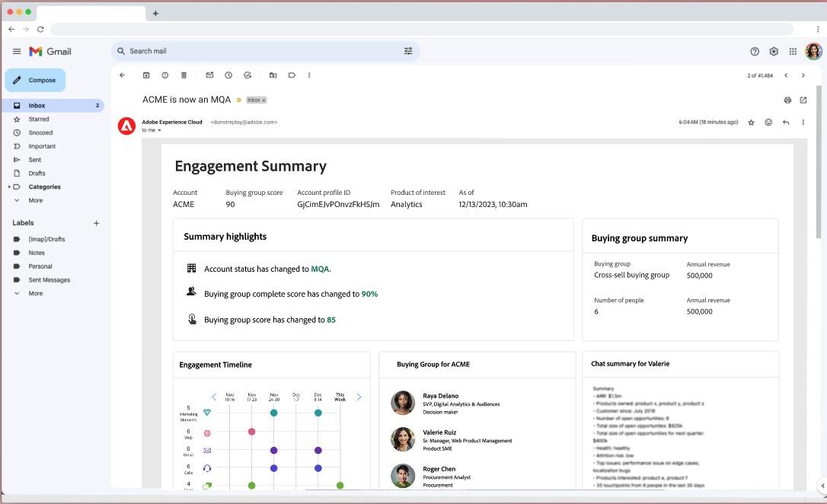Show the side panel arrow
The width and height of the screenshot is (827, 504).
pyautogui.click(x=822, y=486)
